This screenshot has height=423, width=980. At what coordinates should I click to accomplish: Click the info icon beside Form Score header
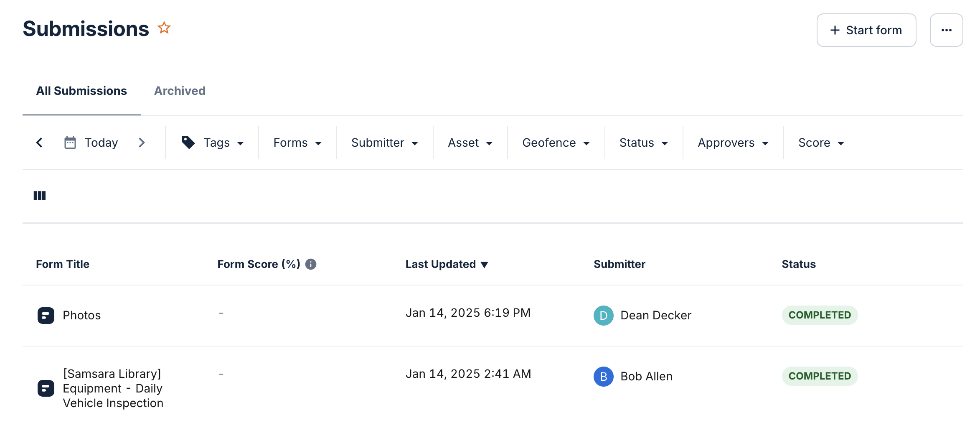click(x=311, y=264)
